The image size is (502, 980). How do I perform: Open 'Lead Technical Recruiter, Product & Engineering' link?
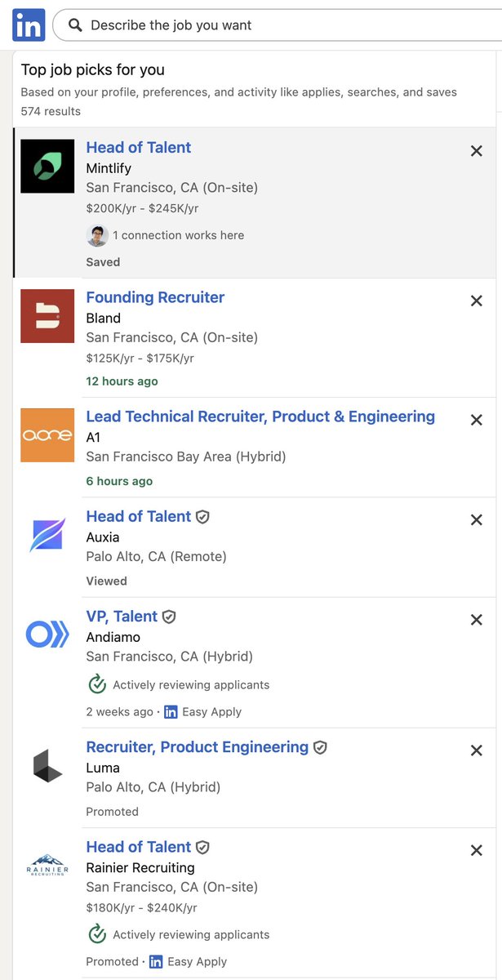(x=260, y=416)
